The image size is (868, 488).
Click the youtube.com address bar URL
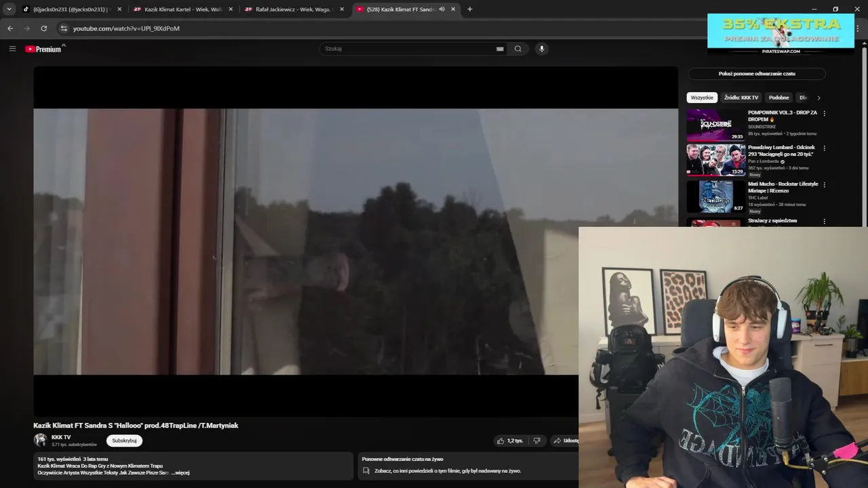point(126,28)
